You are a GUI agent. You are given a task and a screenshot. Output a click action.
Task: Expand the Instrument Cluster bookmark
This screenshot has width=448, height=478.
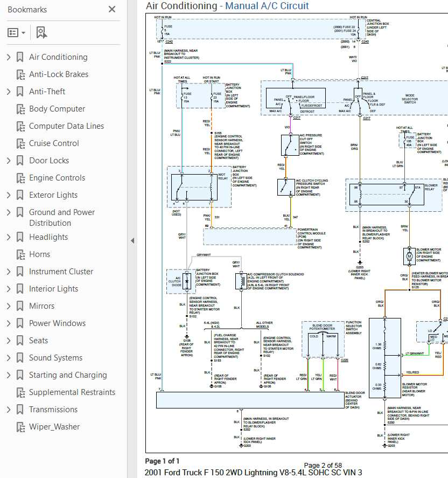[9, 271]
